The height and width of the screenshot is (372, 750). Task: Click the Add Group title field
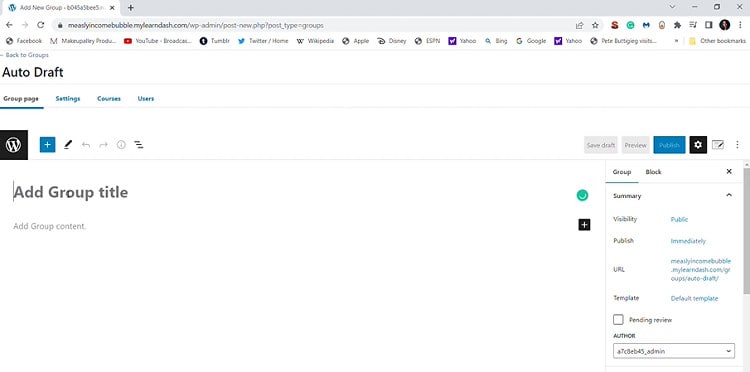click(x=71, y=192)
